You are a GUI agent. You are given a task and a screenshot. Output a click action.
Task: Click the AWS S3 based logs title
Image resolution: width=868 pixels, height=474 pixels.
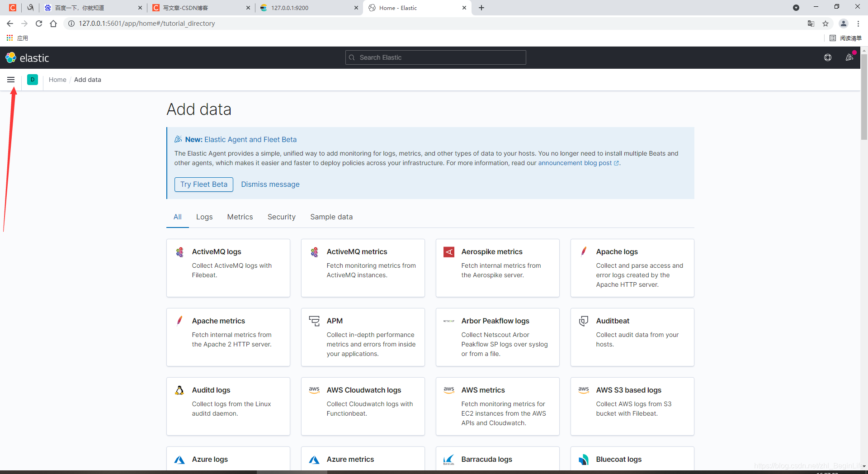(629, 390)
